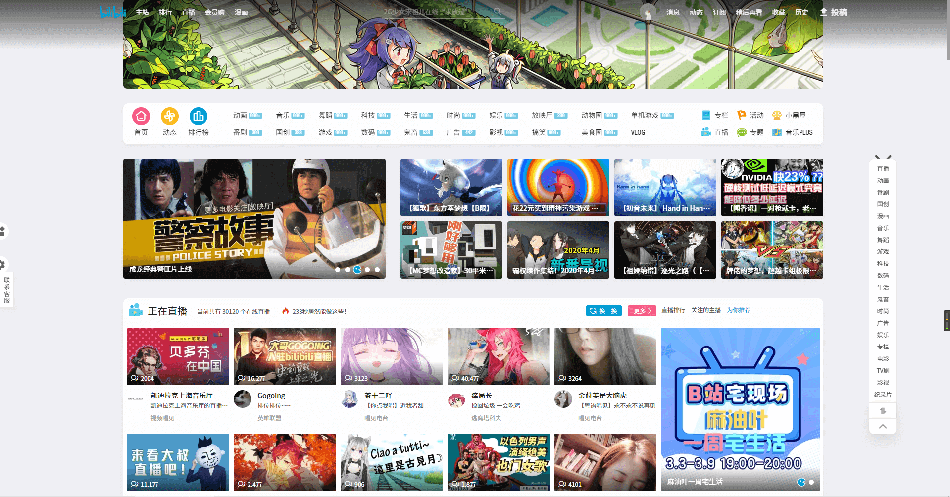Open the 新番导视 2020年4月 video thumbnail
This screenshot has width=950, height=497.
point(558,250)
